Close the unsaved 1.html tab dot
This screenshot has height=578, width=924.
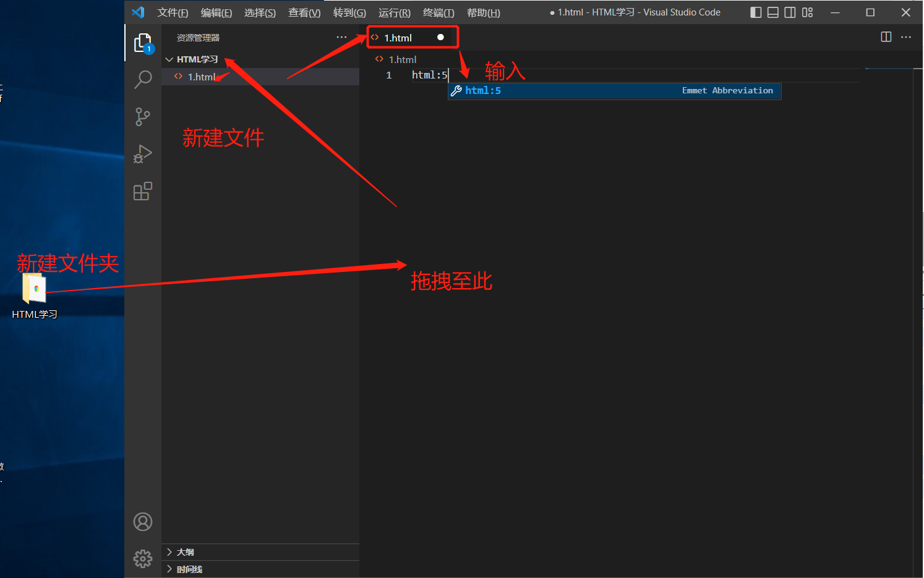click(440, 37)
